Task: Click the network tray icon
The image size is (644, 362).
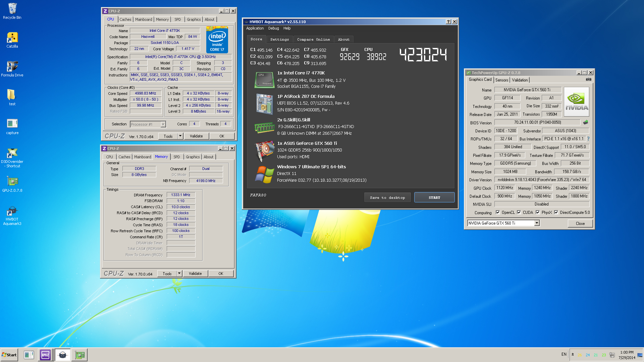Action: point(612,355)
